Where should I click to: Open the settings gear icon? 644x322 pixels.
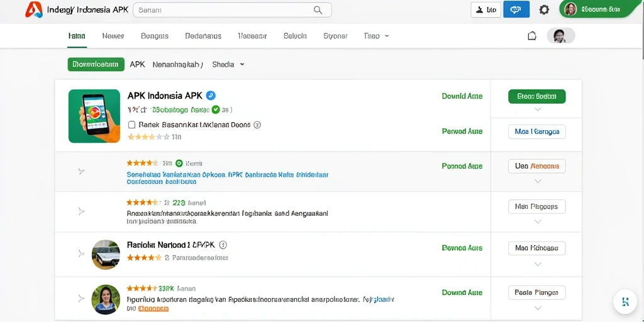click(544, 10)
